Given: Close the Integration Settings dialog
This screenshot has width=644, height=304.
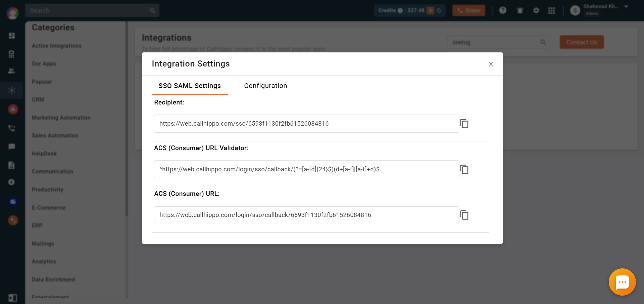Looking at the screenshot, I should pos(491,64).
